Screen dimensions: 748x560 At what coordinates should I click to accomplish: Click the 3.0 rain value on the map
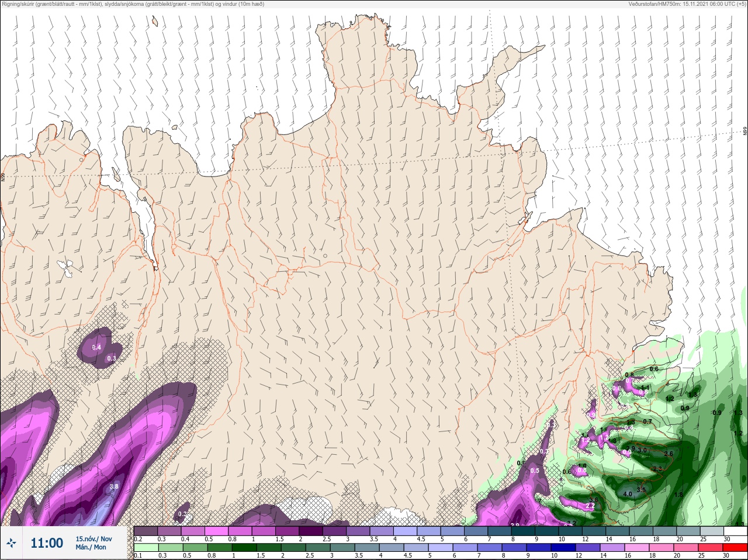click(x=642, y=450)
